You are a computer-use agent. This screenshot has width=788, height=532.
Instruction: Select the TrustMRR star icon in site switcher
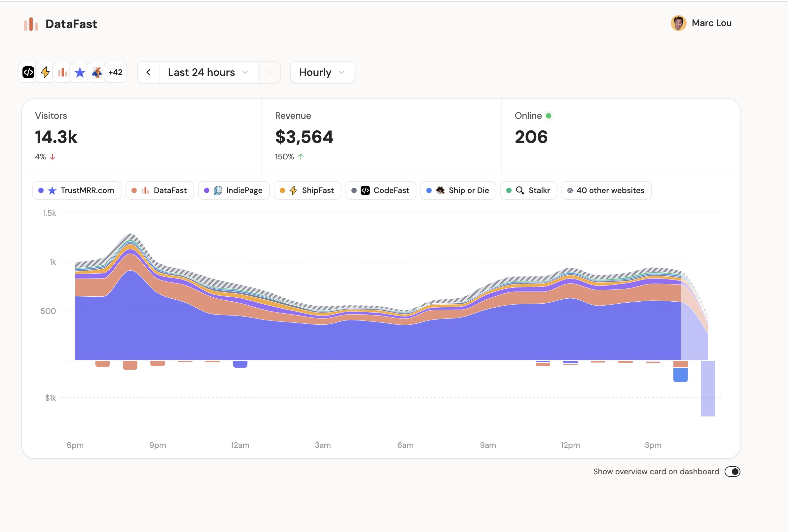point(80,72)
